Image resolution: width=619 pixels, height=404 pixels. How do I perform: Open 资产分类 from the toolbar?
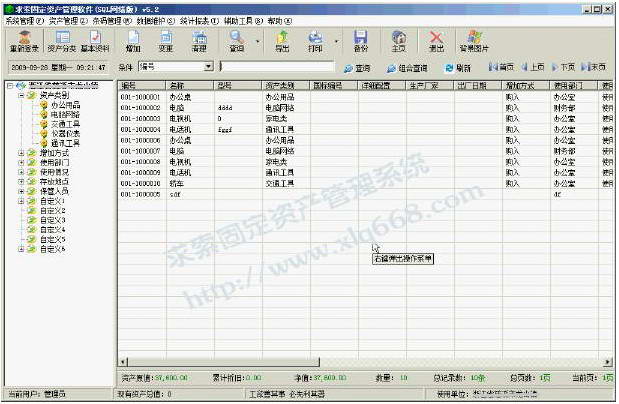(x=62, y=41)
